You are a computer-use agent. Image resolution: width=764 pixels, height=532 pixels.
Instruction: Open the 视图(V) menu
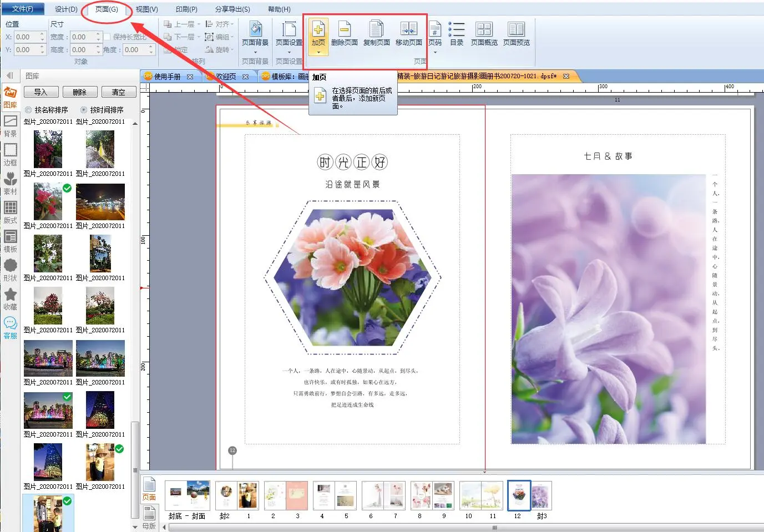[146, 9]
